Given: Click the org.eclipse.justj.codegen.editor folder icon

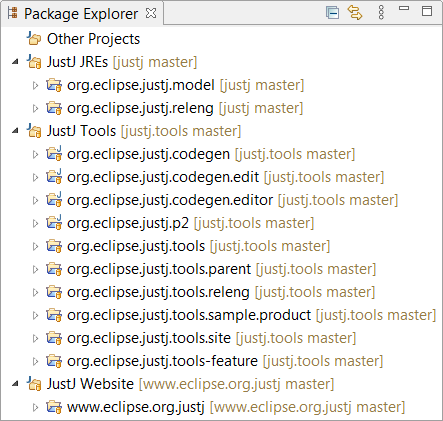Looking at the screenshot, I should 54,200.
